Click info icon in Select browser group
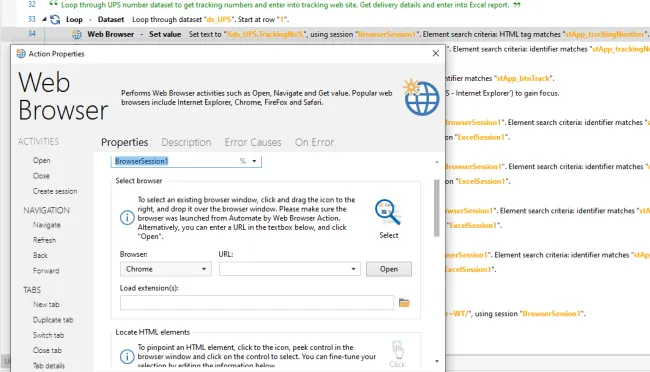This screenshot has height=372, width=650. [x=127, y=217]
